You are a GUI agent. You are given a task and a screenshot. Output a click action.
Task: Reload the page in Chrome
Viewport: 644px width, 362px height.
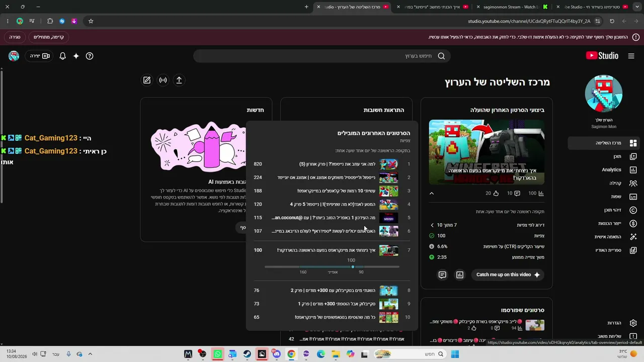coord(612,21)
